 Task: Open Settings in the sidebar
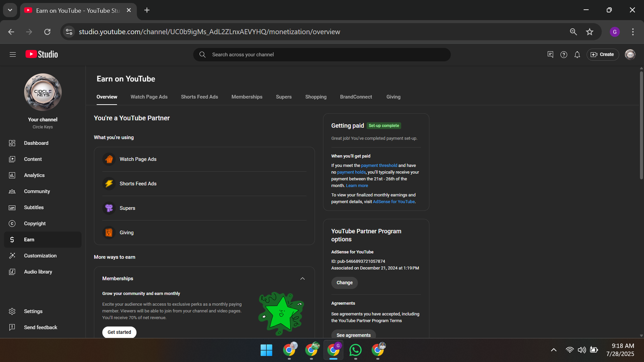[x=43, y=311]
